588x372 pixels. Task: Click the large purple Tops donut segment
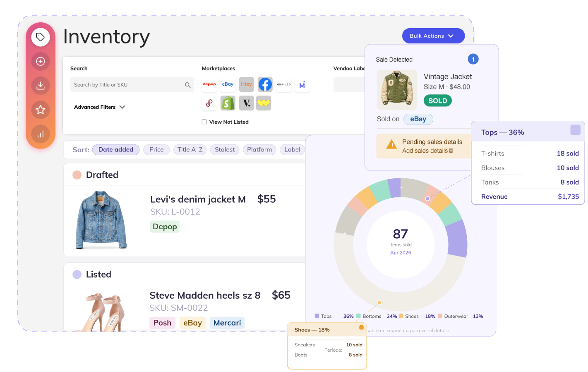[x=457, y=240]
